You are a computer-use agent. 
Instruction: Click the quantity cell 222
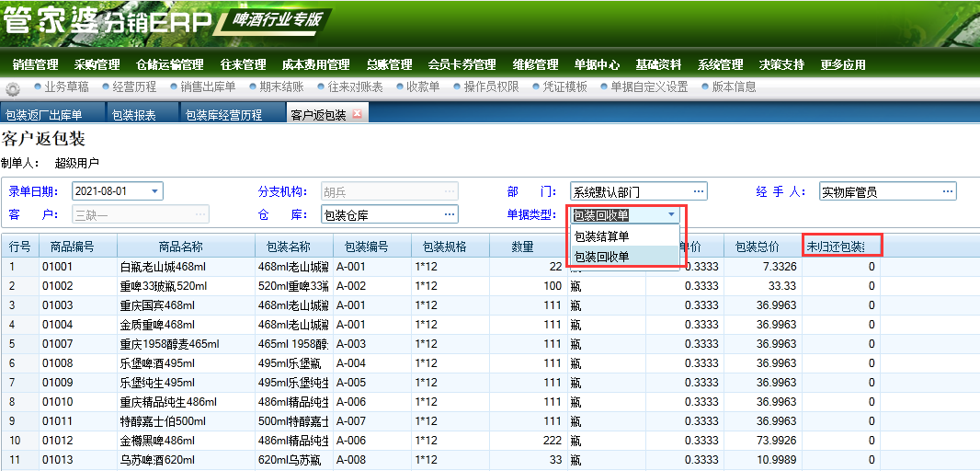pyautogui.click(x=528, y=442)
